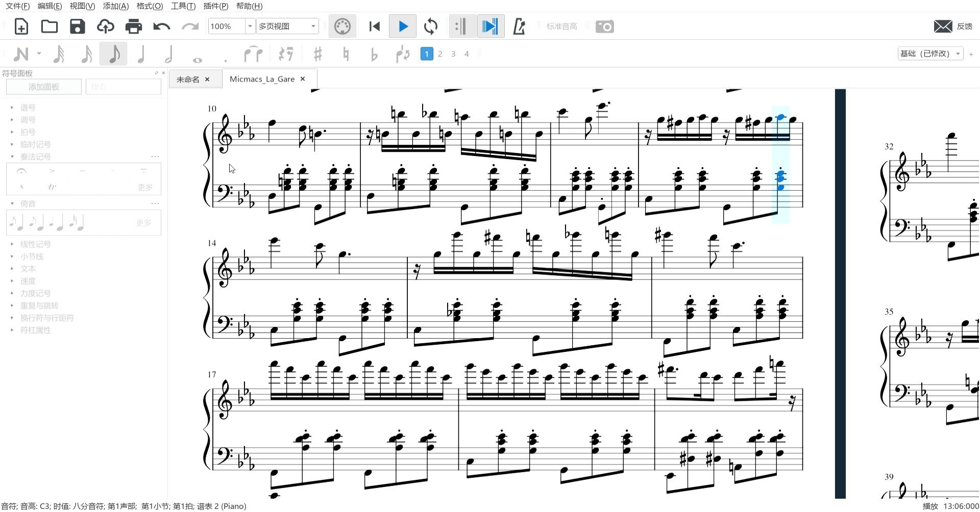The image size is (980, 512).
Task: Toggle the augmentation dot
Action: pos(225,60)
